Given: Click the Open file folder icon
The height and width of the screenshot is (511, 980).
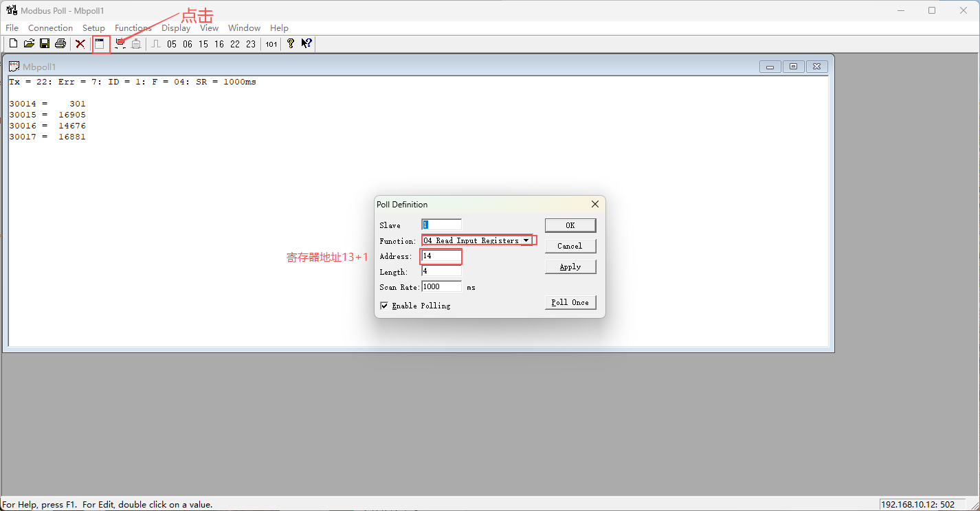Looking at the screenshot, I should [29, 44].
